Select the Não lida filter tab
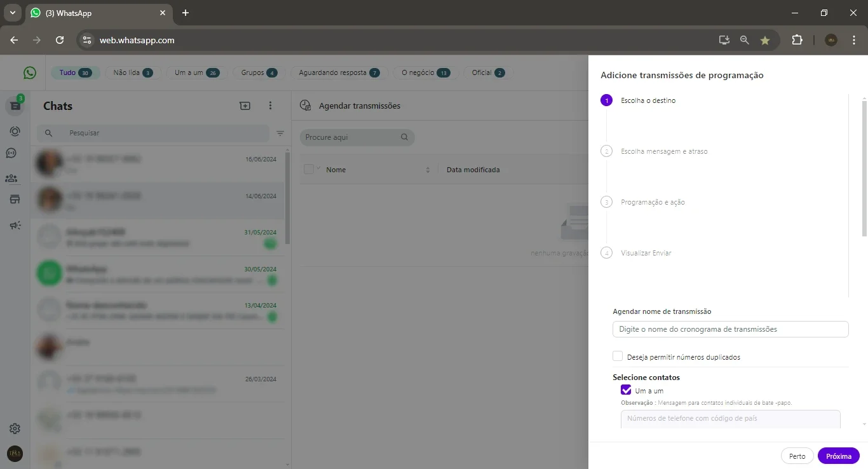Image resolution: width=868 pixels, height=469 pixels. tap(133, 72)
